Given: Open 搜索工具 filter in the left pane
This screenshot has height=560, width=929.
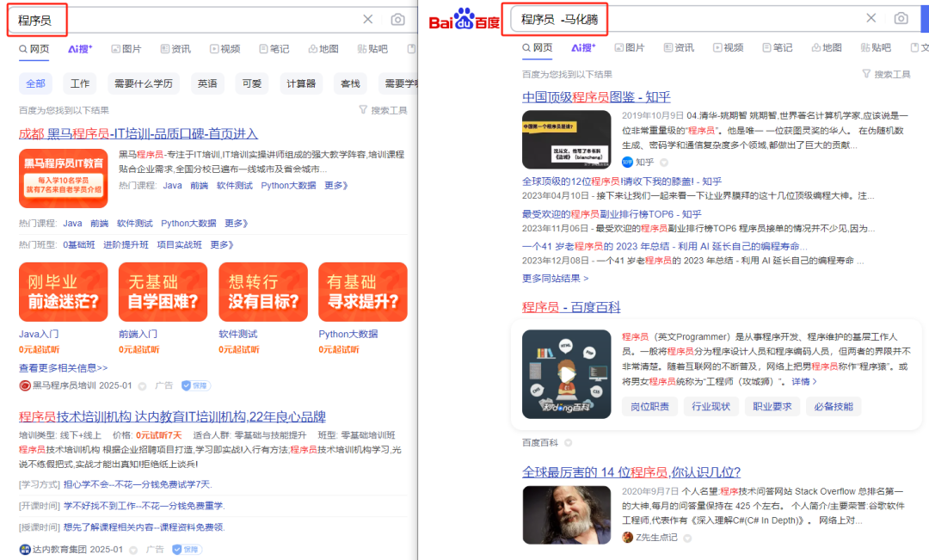Looking at the screenshot, I should [x=383, y=110].
